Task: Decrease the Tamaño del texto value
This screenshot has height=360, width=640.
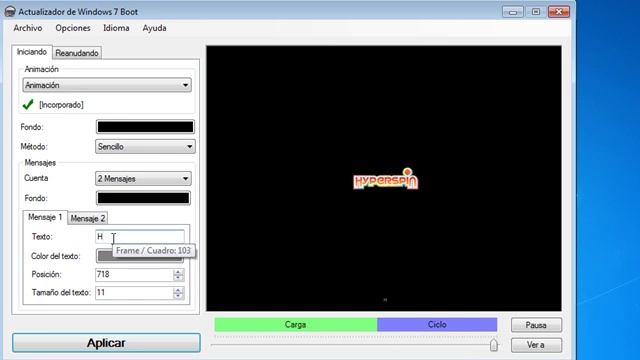Action: (x=178, y=296)
